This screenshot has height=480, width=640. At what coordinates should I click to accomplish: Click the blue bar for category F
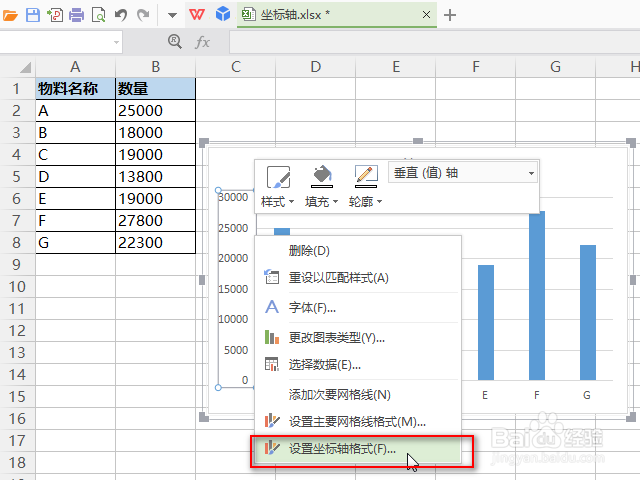pos(537,296)
